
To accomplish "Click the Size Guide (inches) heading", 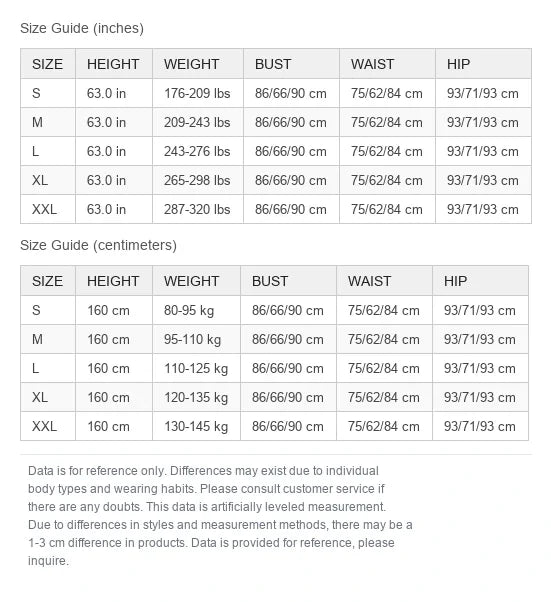I will pos(82,28).
